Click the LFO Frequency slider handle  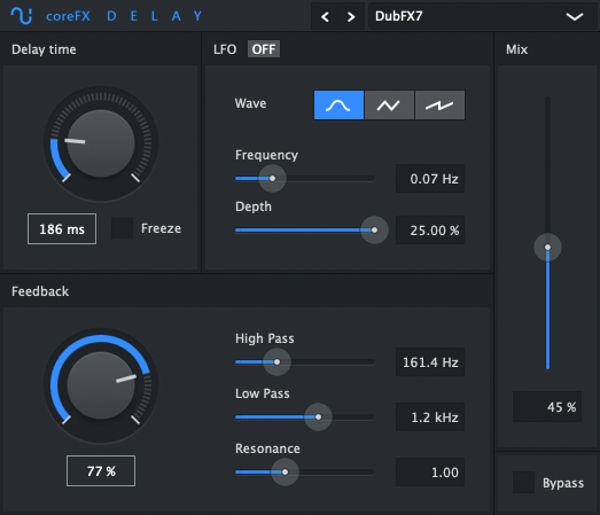click(x=271, y=178)
